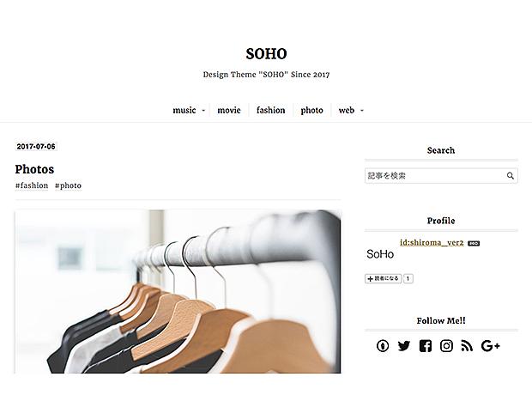The width and height of the screenshot is (532, 395).
Task: Open the Twitter follow icon
Action: pyautogui.click(x=404, y=346)
